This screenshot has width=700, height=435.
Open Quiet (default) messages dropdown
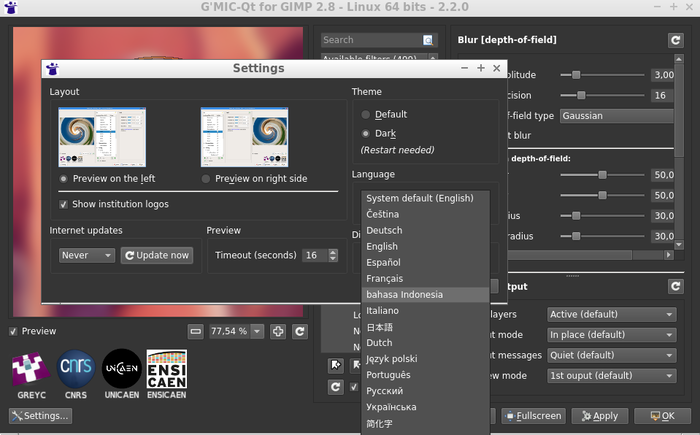click(x=612, y=356)
